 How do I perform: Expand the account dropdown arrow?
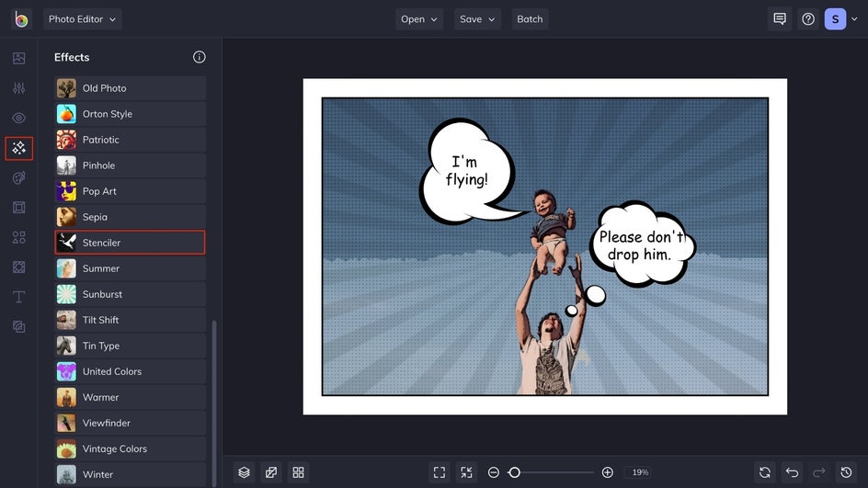point(855,19)
